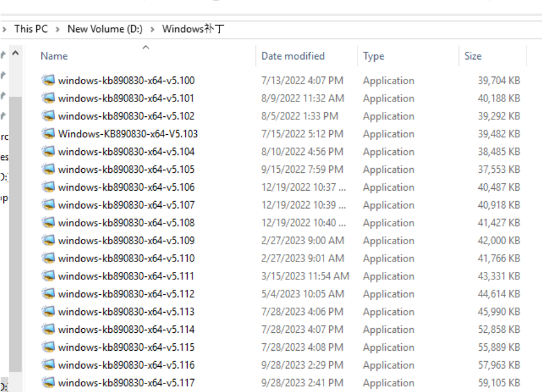Click Application type in v5.110 row
Screen dimensions: 542x392
click(x=389, y=258)
